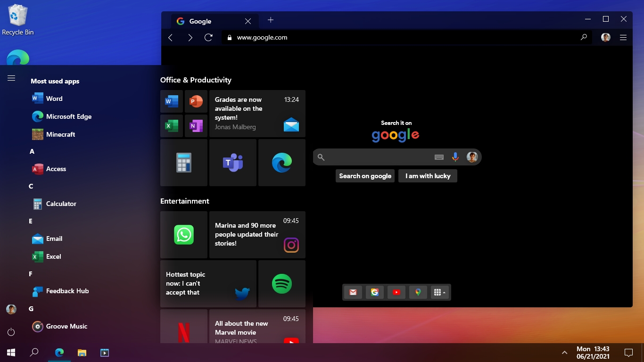Viewport: 644px width, 362px height.
Task: Select the Entertainment group title
Action: [185, 201]
